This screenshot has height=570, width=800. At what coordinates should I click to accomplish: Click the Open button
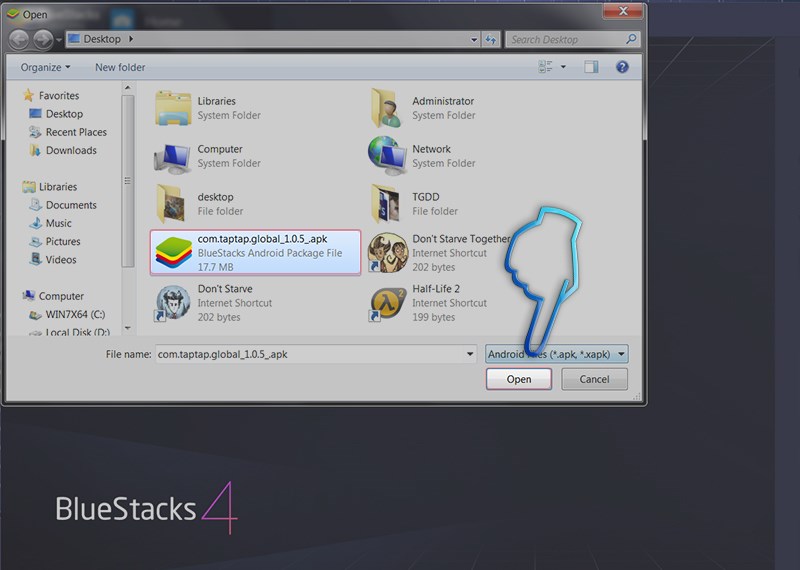[x=518, y=379]
